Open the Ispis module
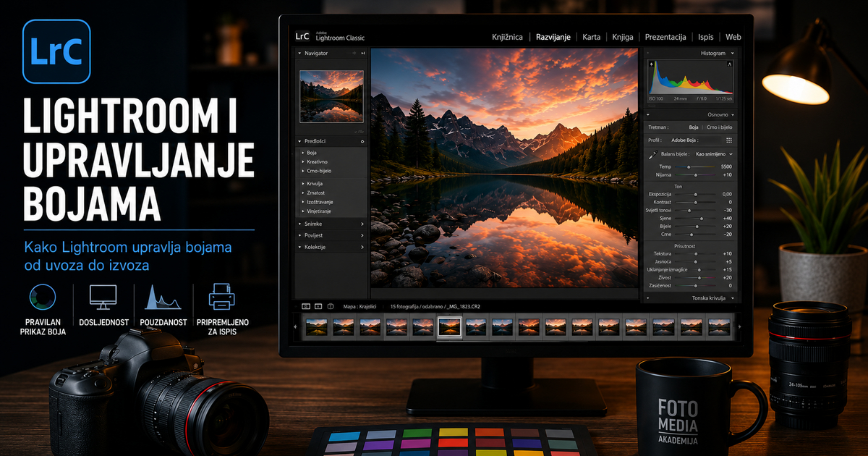Image resolution: width=868 pixels, height=456 pixels. click(706, 37)
